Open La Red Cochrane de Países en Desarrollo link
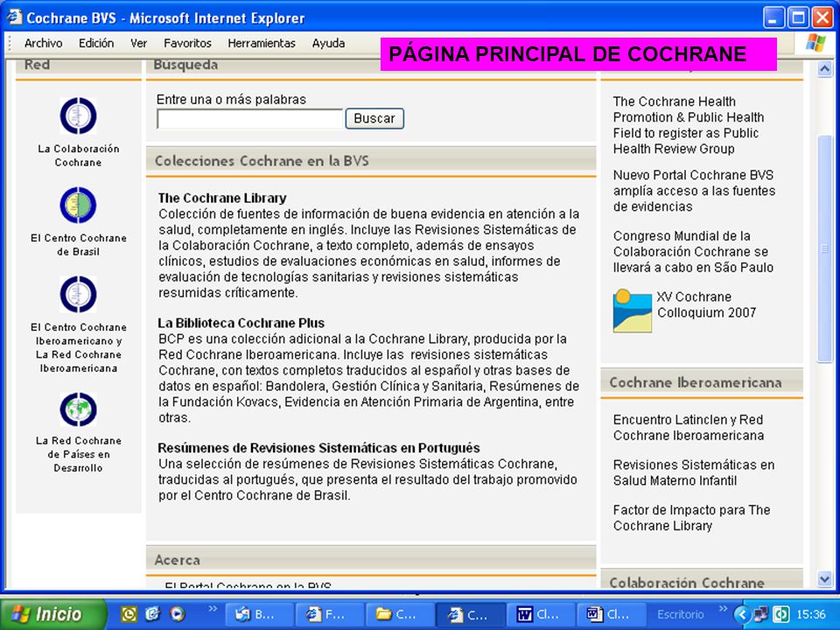840x630 pixels. [x=78, y=454]
